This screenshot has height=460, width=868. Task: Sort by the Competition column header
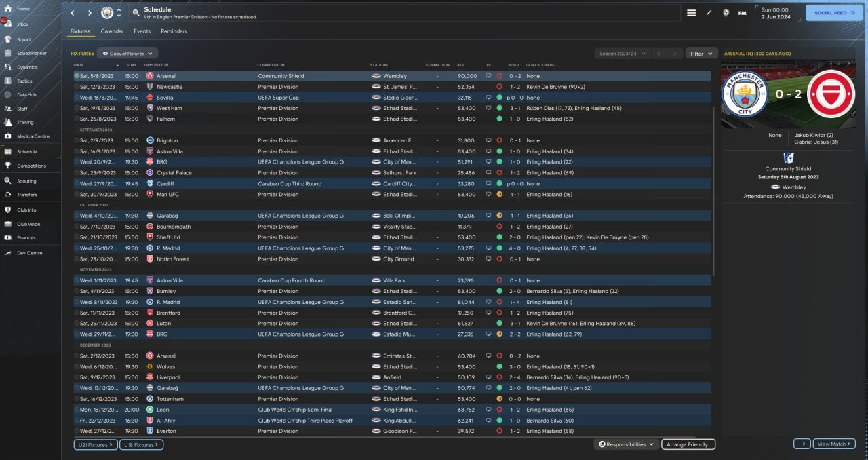tap(271, 65)
